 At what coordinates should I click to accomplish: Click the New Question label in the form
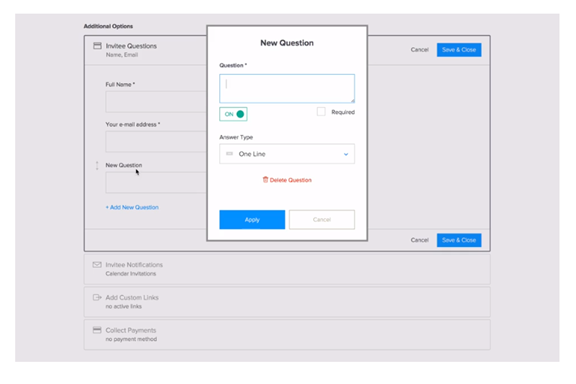[124, 165]
